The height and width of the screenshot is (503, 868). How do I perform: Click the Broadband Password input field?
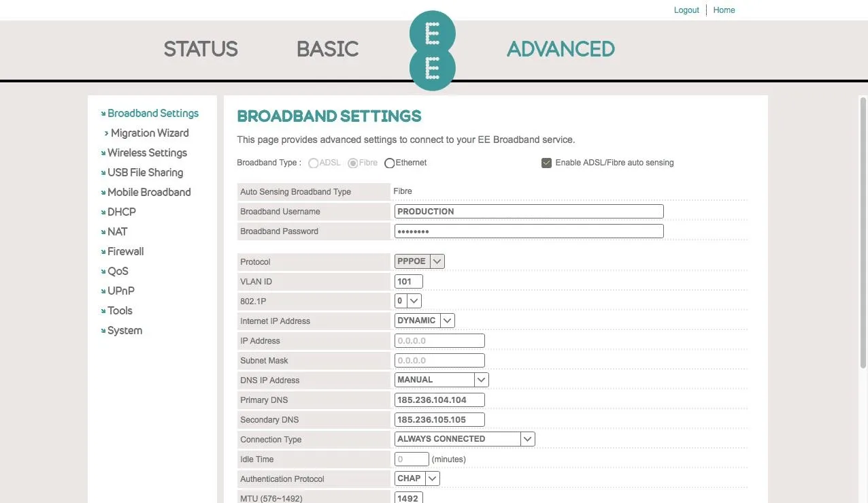coord(529,231)
